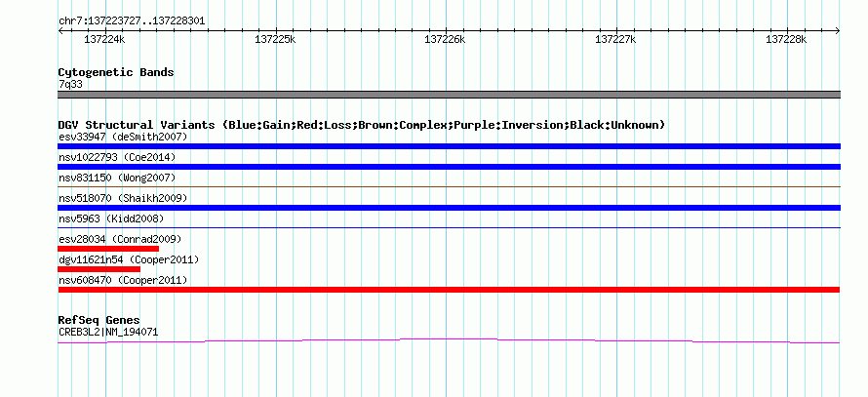Screen dimensions: 868x397
Task: Click the 137226k ruler tick label
Action: (445, 39)
